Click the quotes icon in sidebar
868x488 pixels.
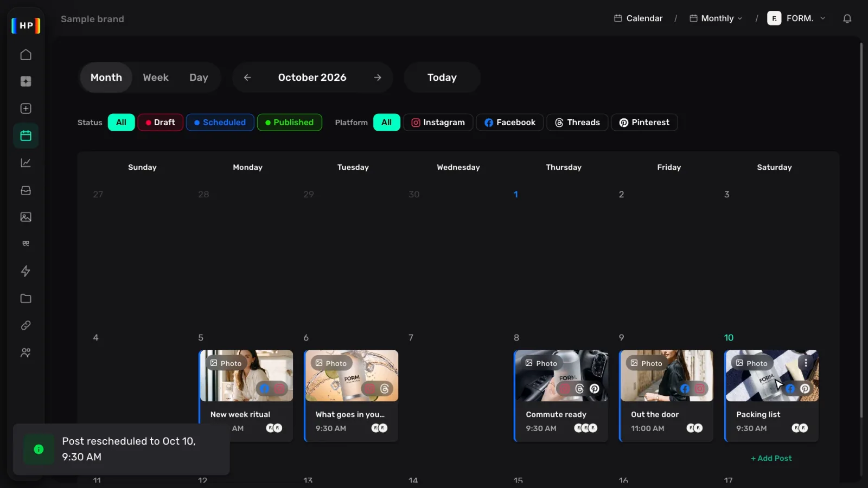point(25,243)
